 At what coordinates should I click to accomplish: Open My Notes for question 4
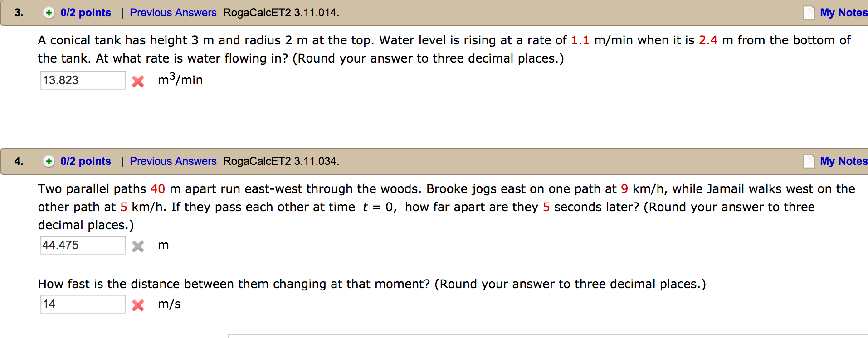846,161
